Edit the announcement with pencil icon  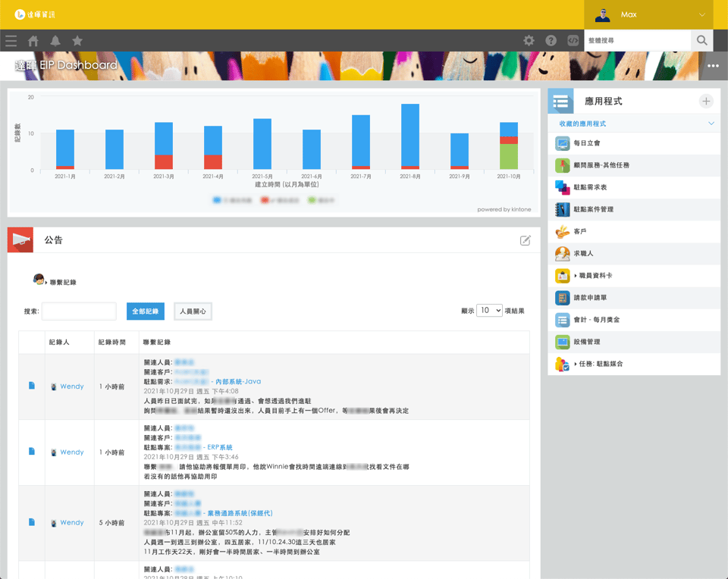click(x=525, y=240)
